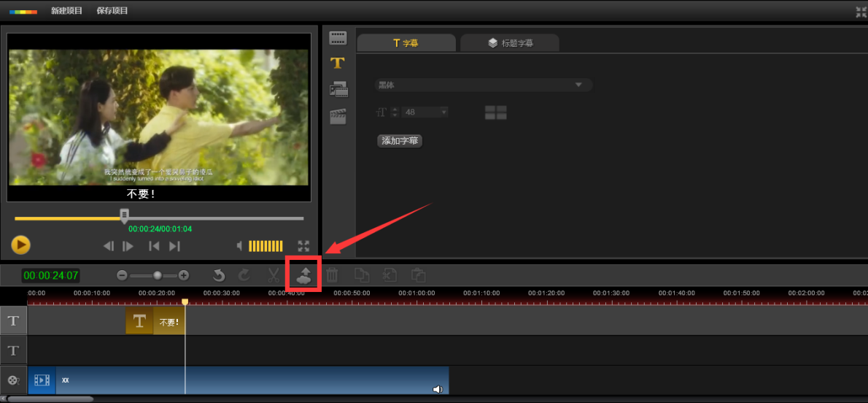The image size is (868, 403).
Task: Click the green 00:00:24:07 timecode display
Action: (51, 275)
